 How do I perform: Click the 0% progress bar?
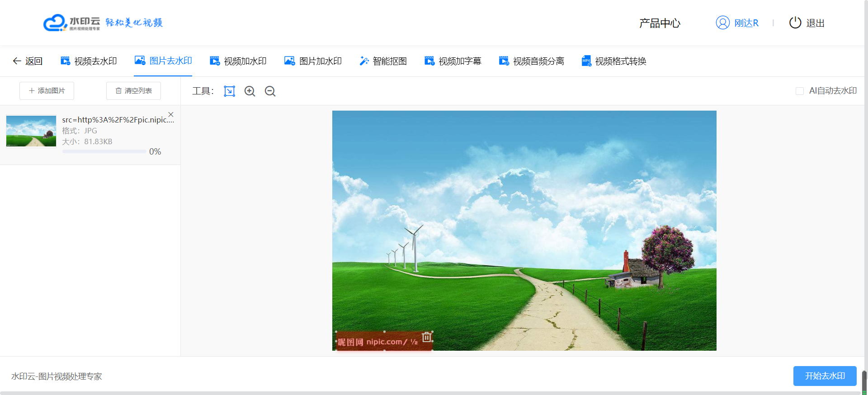[x=104, y=152]
